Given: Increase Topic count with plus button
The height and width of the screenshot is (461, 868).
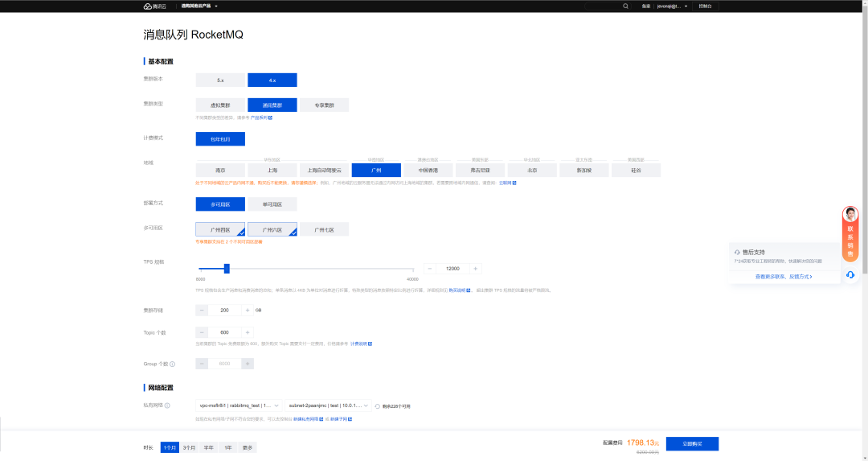Looking at the screenshot, I should (x=248, y=332).
